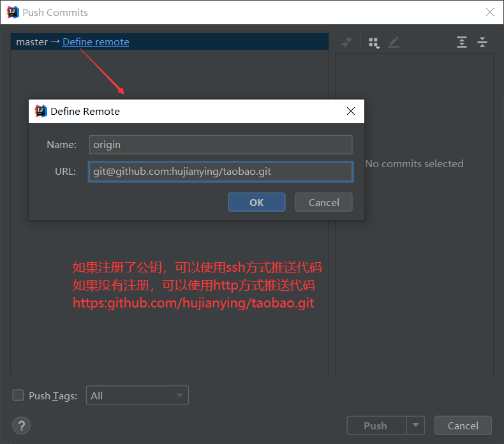Click the cherry-pick icon in toolbar
The height and width of the screenshot is (444, 504).
[347, 42]
